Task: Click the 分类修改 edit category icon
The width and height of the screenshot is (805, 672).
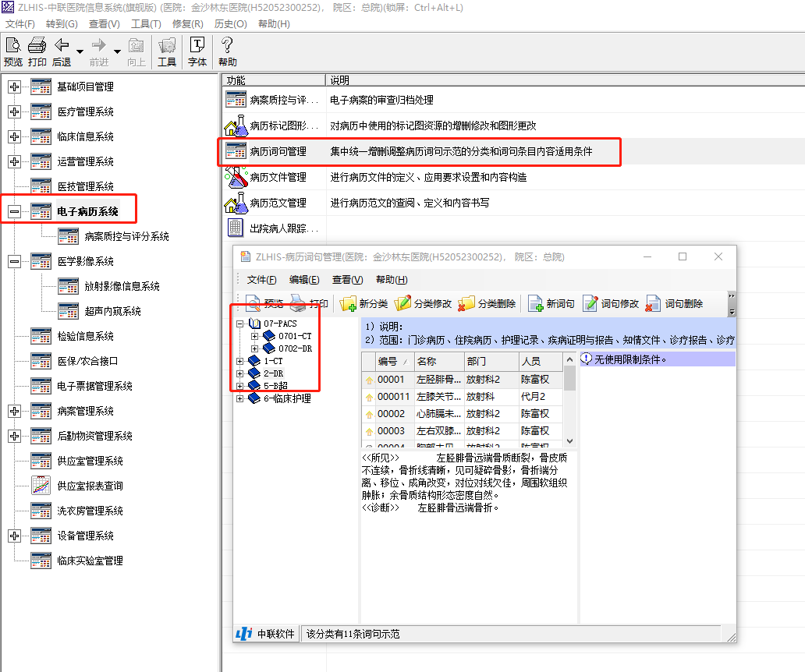Action: click(x=402, y=303)
